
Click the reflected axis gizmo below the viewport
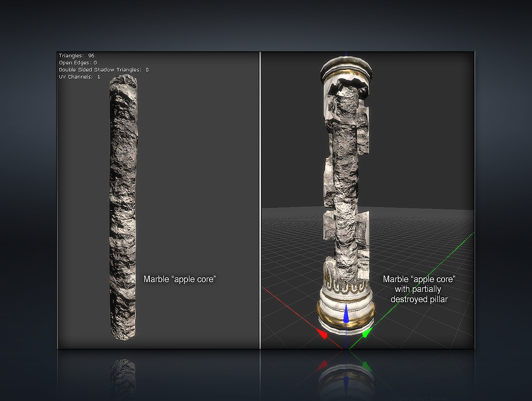click(346, 373)
